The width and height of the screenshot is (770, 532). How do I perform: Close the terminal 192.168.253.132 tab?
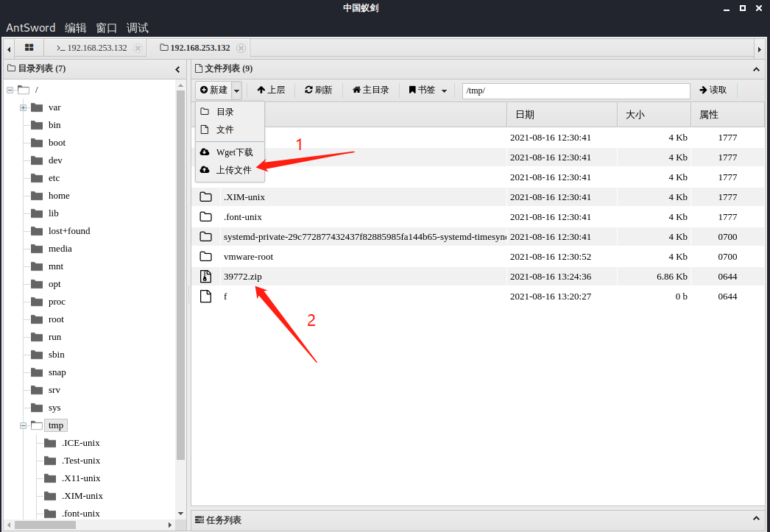click(x=138, y=48)
